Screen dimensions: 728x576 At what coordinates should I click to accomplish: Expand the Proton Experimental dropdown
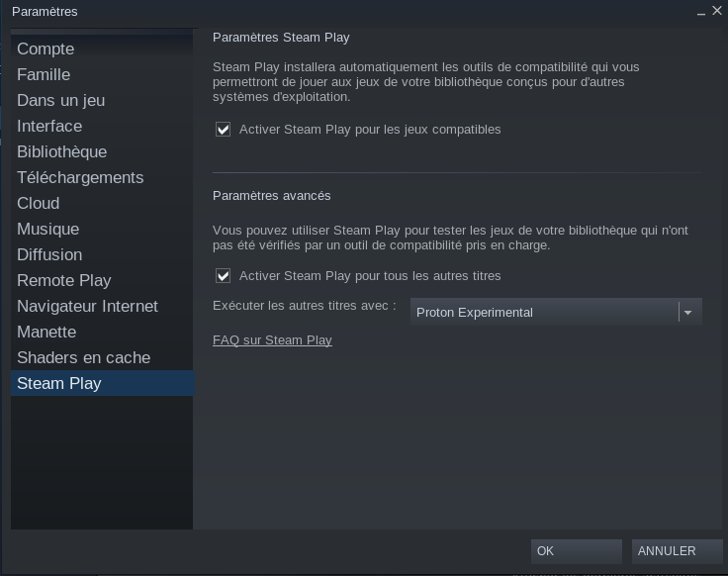pyautogui.click(x=556, y=313)
